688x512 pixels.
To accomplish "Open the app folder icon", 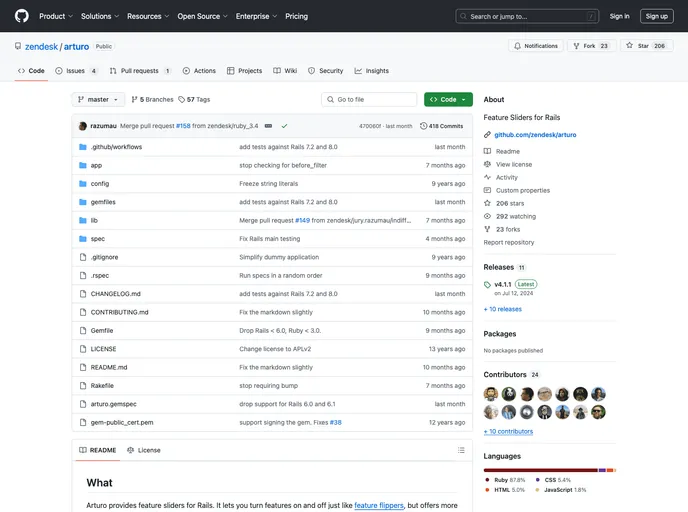I will pyautogui.click(x=82, y=165).
